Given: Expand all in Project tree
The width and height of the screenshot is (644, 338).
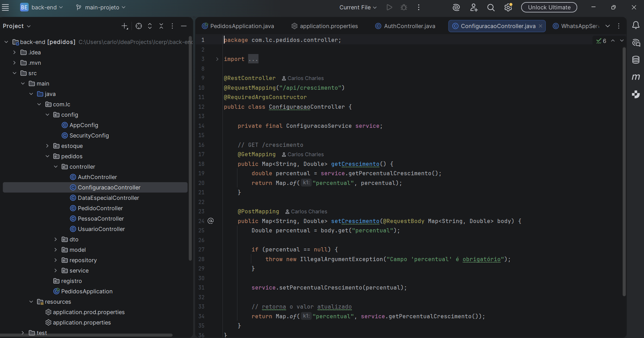Looking at the screenshot, I should click(150, 26).
